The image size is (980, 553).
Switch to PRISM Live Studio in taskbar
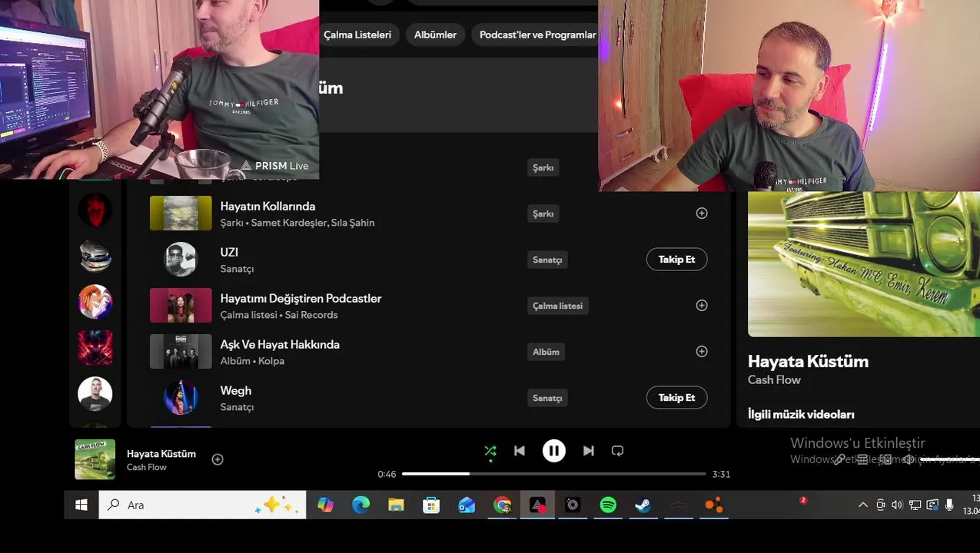[537, 505]
